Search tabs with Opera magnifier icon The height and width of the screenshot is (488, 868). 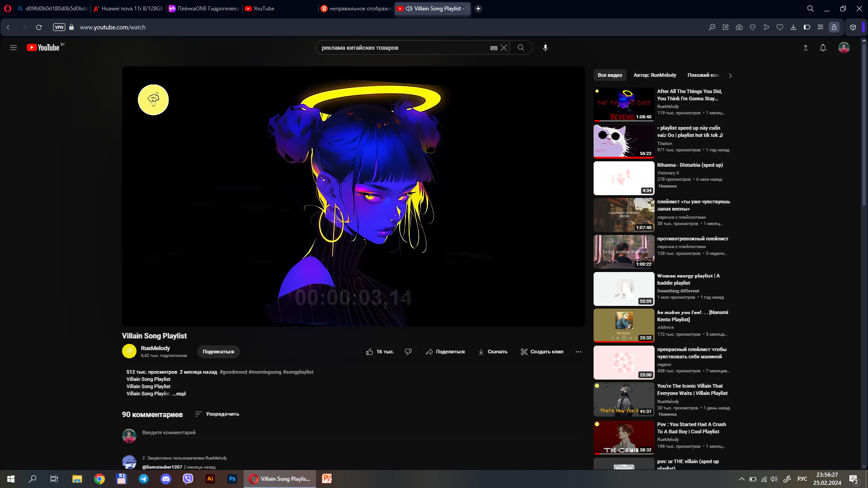tap(811, 9)
